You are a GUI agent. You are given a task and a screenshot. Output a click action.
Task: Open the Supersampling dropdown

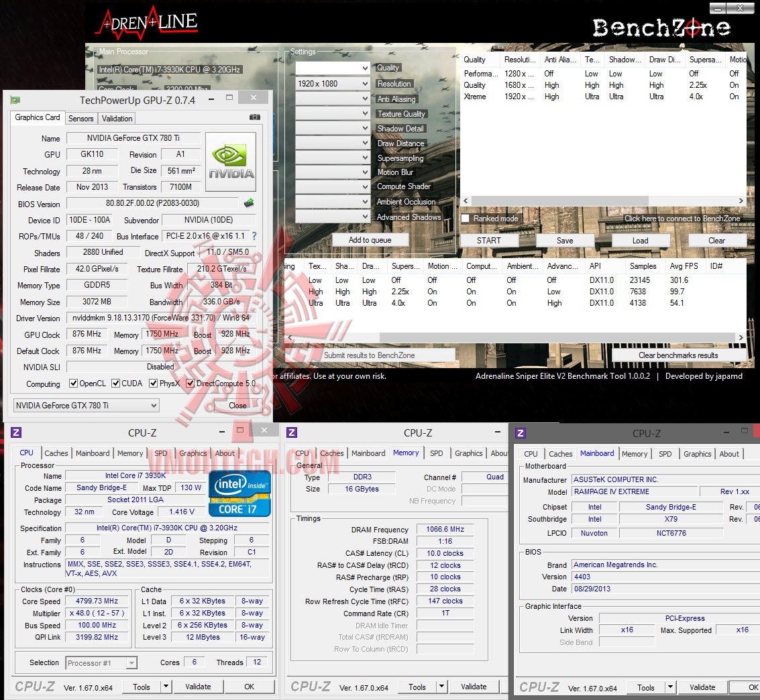[333, 158]
